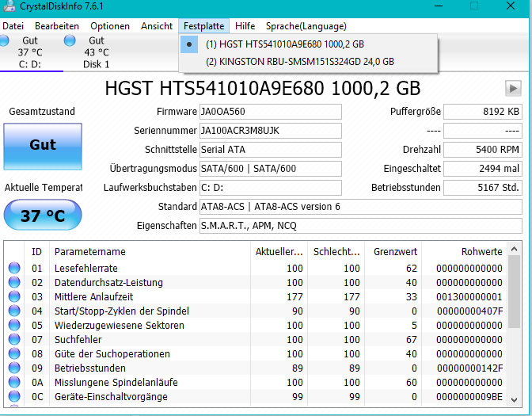
Task: Click the Aktueller... column header
Action: [x=279, y=252]
